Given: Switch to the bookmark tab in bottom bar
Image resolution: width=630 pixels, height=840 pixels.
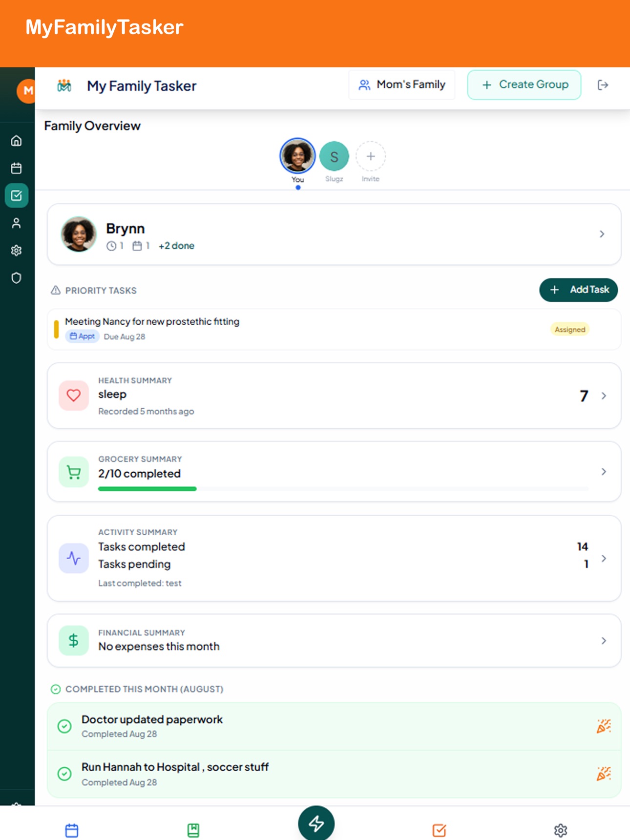Looking at the screenshot, I should click(x=193, y=830).
